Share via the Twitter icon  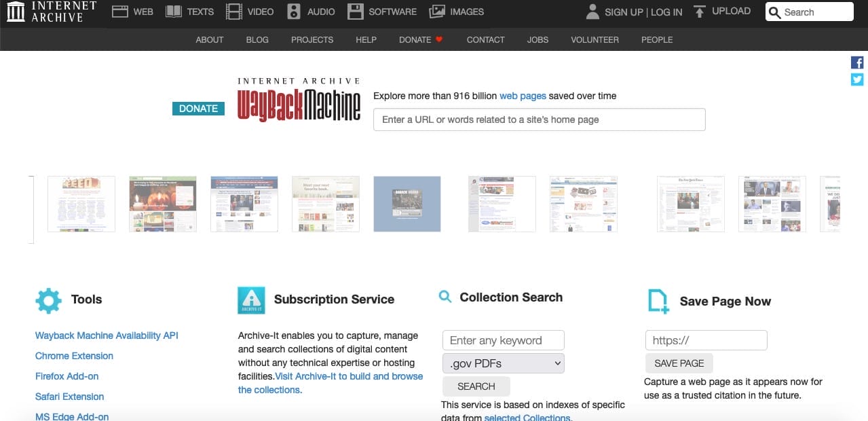click(856, 79)
